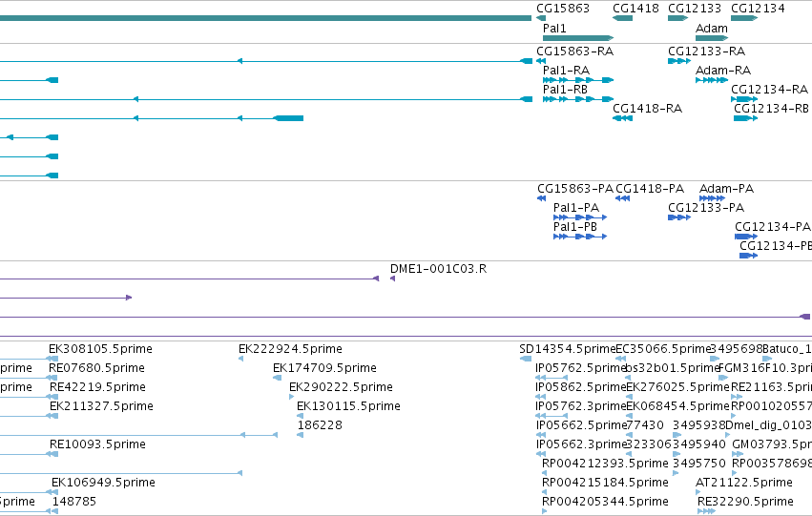The width and height of the screenshot is (812, 516).
Task: Select exon glyph beneath Pal1-RA label
Action: coord(578,80)
